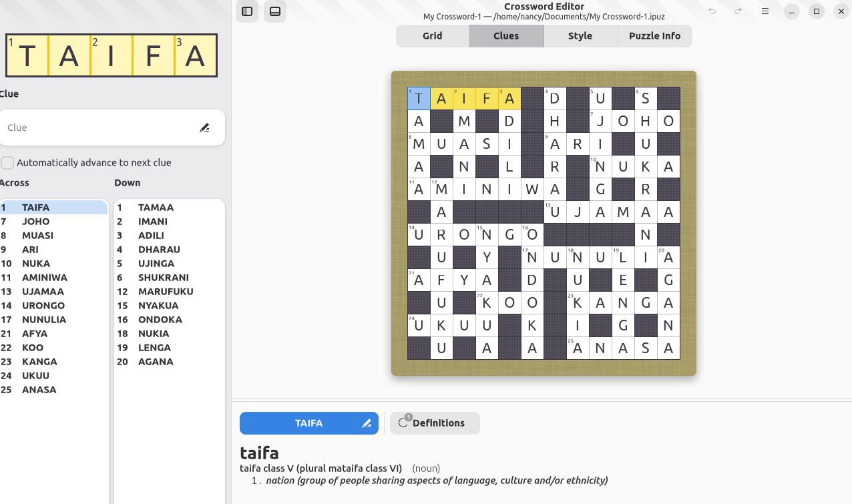This screenshot has width=852, height=504.
Task: Open the Style tab
Action: pyautogui.click(x=580, y=36)
